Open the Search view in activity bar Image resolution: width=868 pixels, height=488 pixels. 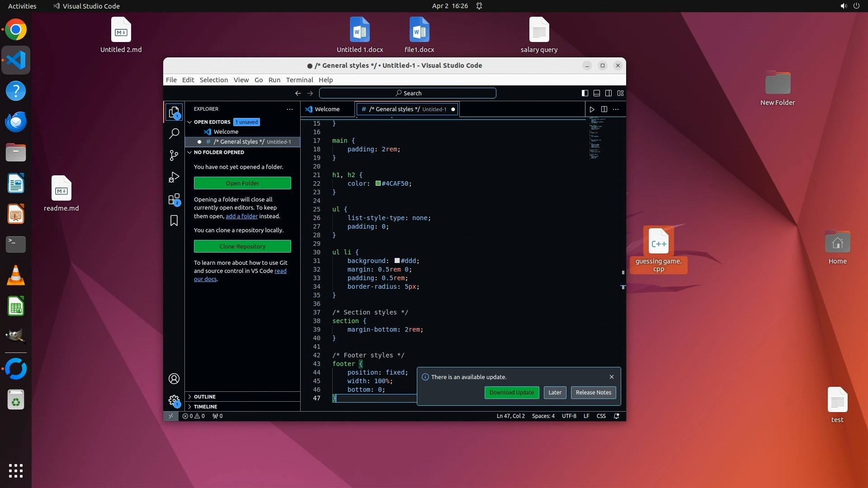tap(174, 133)
